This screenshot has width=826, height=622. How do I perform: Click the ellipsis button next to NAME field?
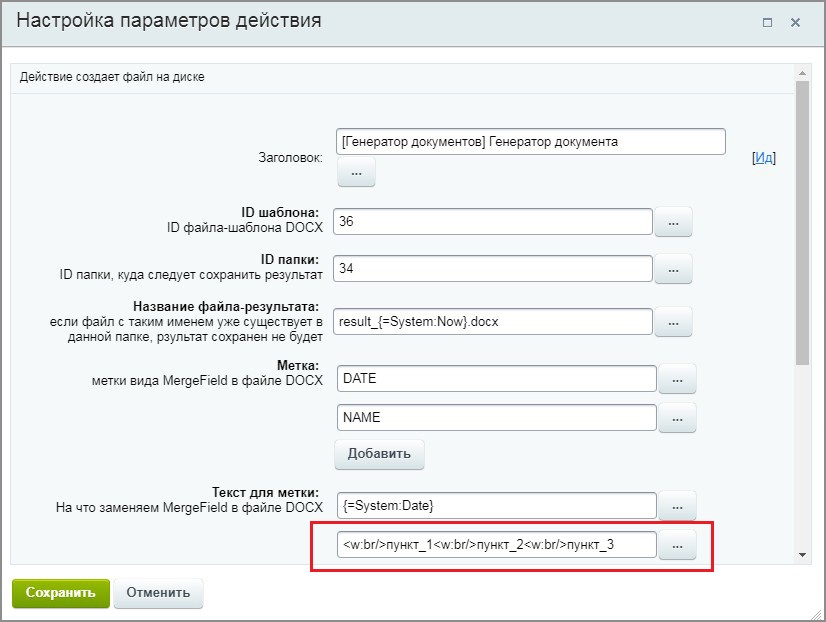677,418
